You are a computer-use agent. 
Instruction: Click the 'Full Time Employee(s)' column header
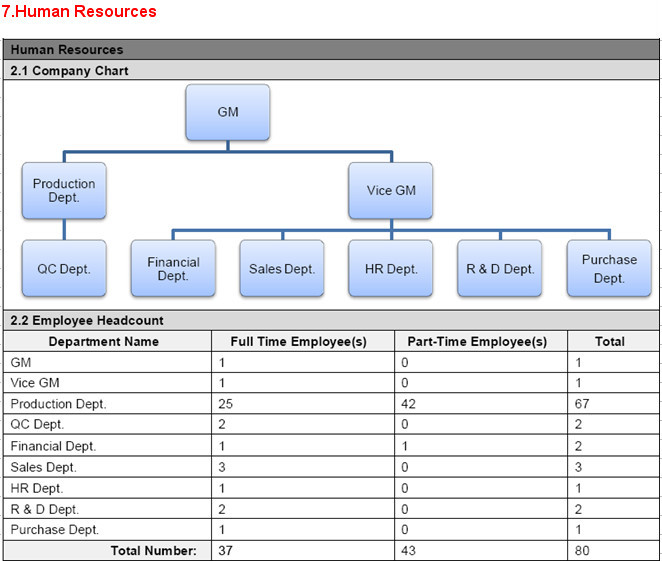(x=303, y=341)
